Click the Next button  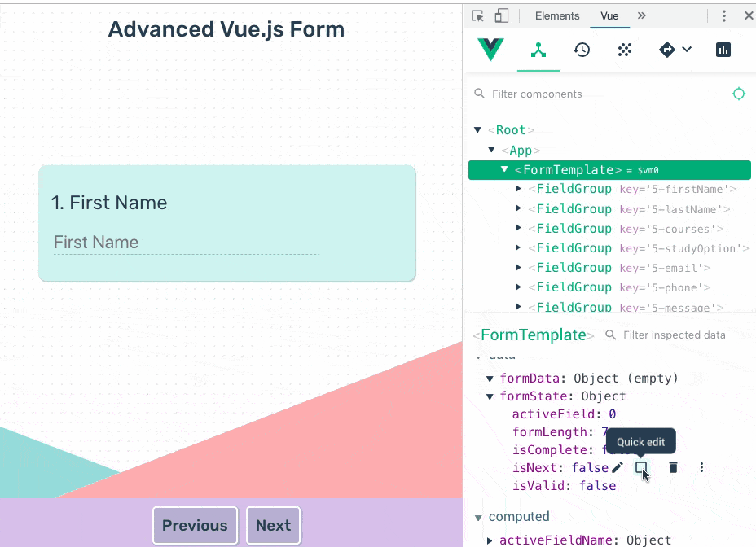coord(274,525)
